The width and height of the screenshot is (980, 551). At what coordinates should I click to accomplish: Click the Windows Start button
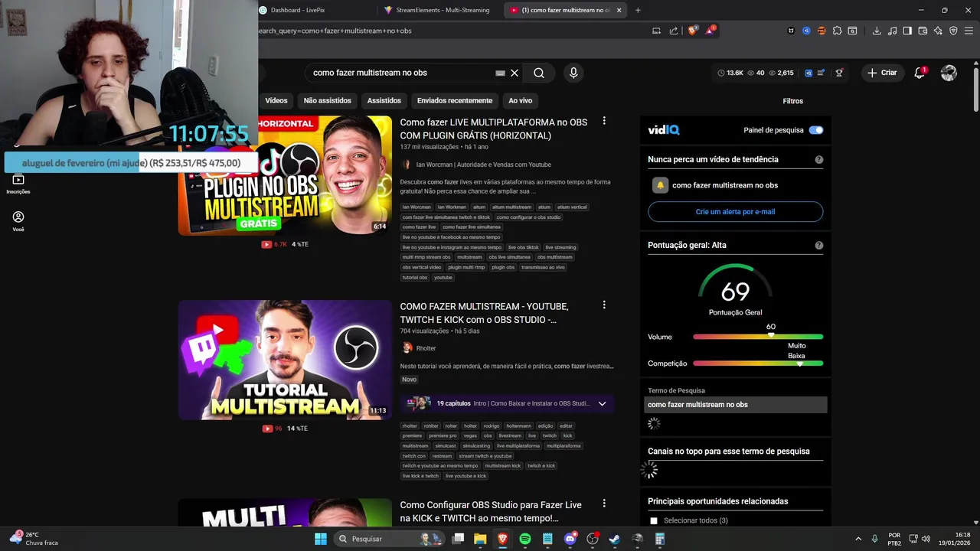321,539
